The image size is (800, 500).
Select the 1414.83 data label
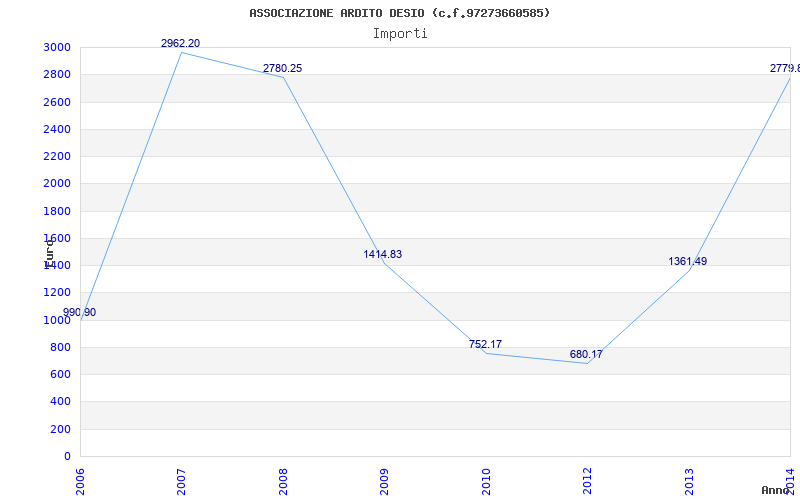383,254
